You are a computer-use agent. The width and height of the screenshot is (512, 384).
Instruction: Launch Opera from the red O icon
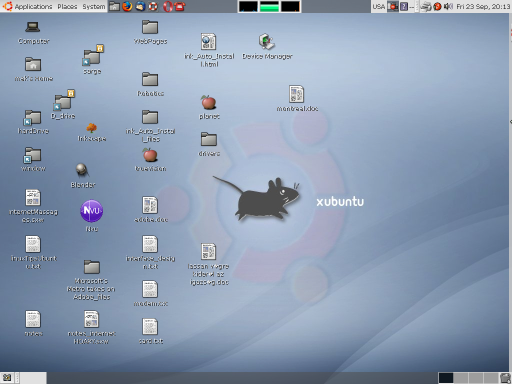pos(167,6)
